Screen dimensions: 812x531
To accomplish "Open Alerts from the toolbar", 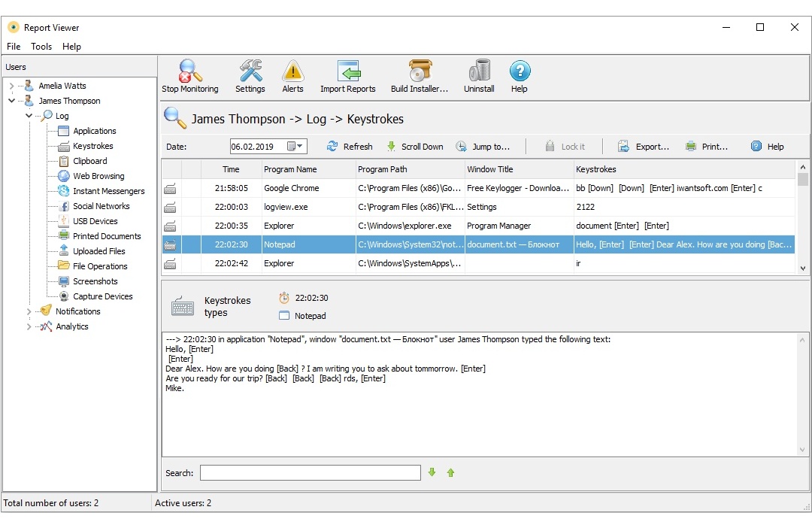I will 292,75.
